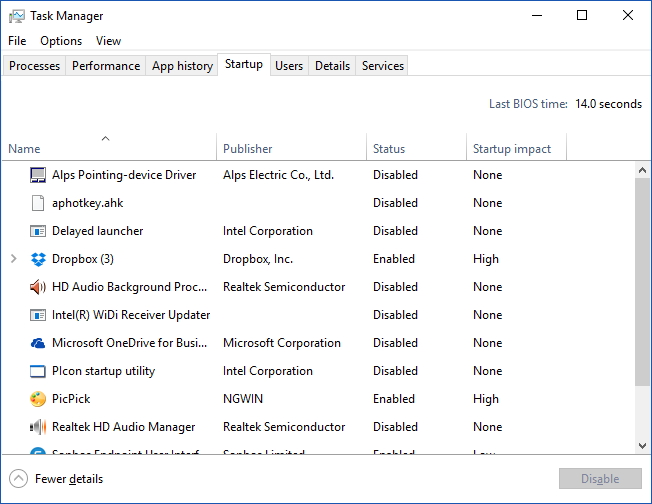Viewport: 652px width, 504px height.
Task: Select the Delayed launcher entry name
Action: 97,231
